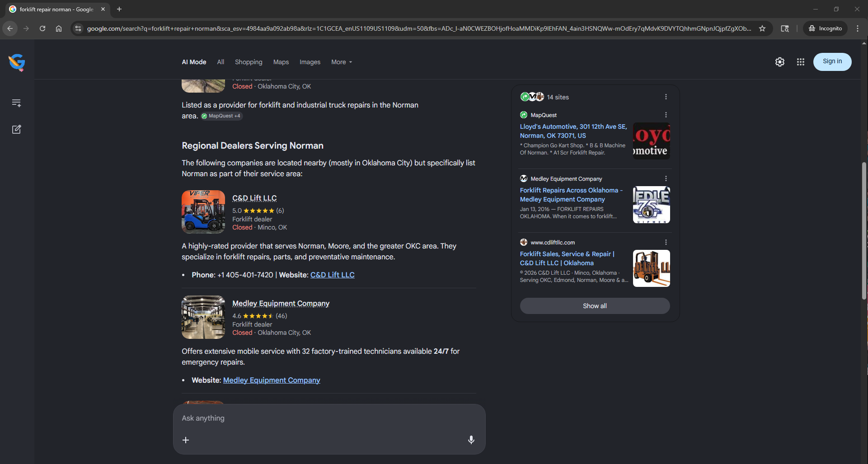Start a new search with the compose icon
This screenshot has width=868, height=464.
pyautogui.click(x=17, y=129)
